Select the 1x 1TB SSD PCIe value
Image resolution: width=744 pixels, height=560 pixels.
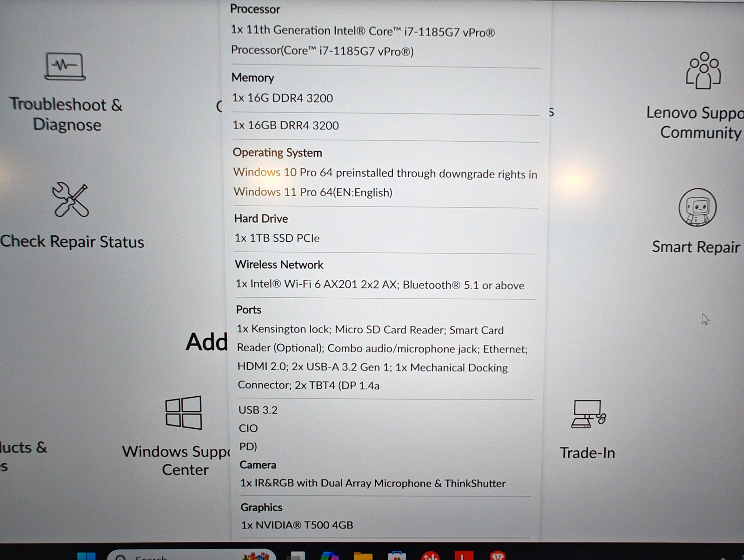point(277,238)
